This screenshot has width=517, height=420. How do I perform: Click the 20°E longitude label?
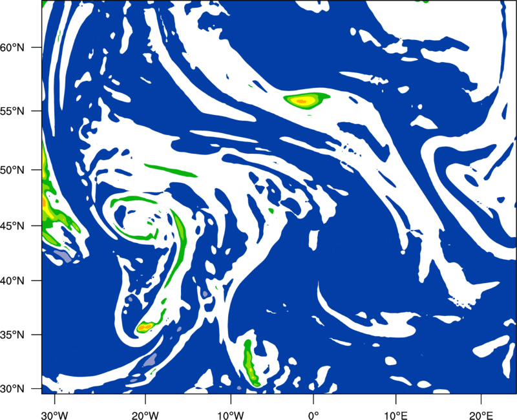(481, 415)
